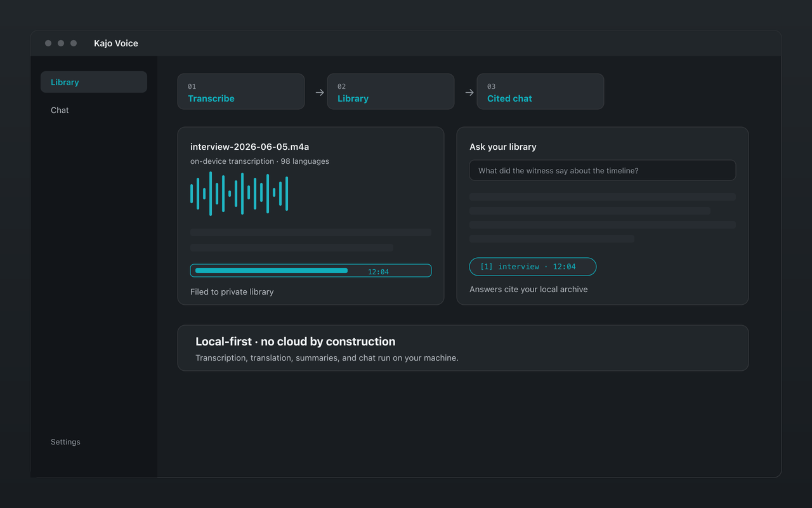Click the "Answers cite your local archive" text
The image size is (812, 508).
(x=528, y=290)
